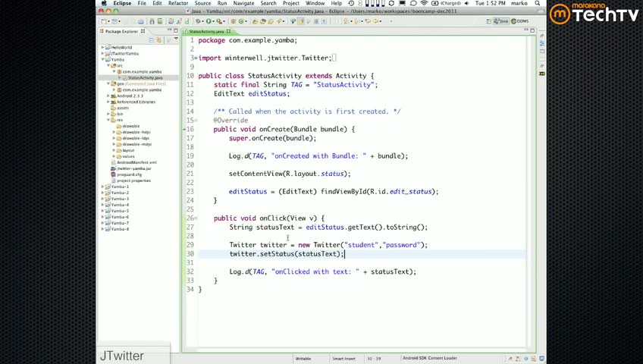Switch to the DDMS perspective
The width and height of the screenshot is (643, 364).
(519, 21)
